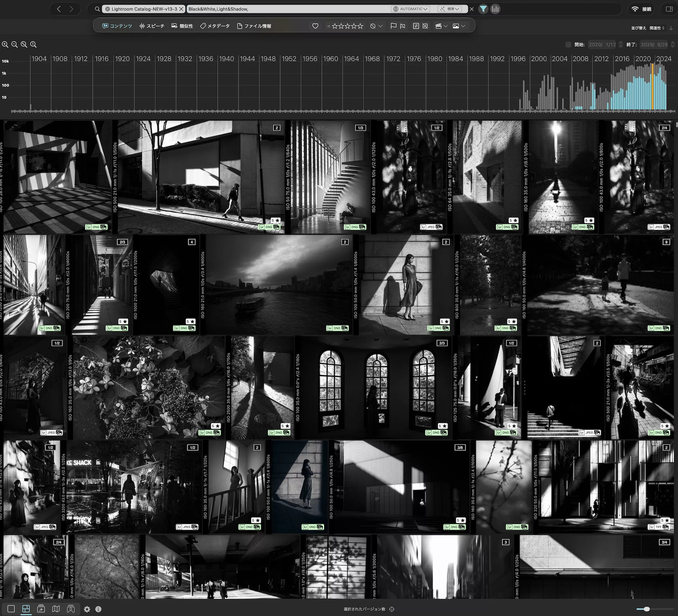Toggle the heart favorites filter
678x616 pixels.
pos(316,26)
